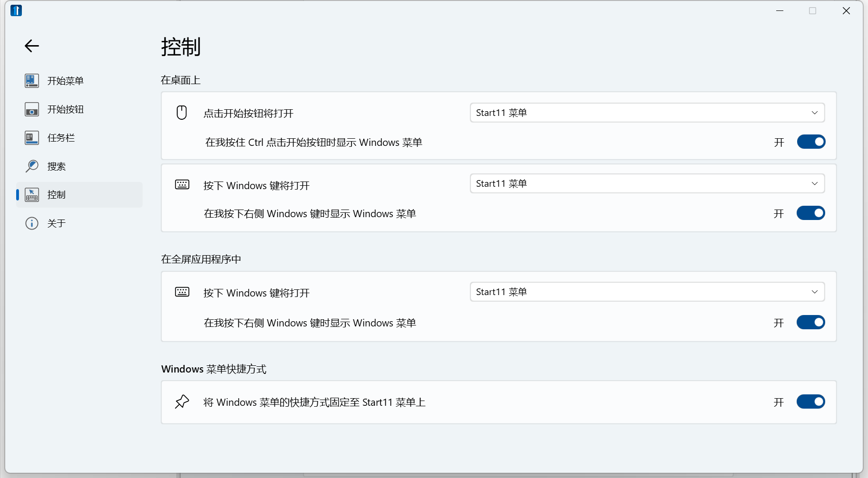Toggle the Ctrl click Windows menu switch
The height and width of the screenshot is (478, 868).
tap(811, 142)
